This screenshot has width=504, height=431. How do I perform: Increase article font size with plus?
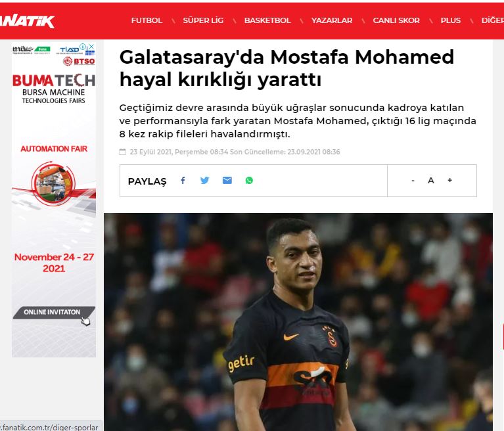click(450, 180)
